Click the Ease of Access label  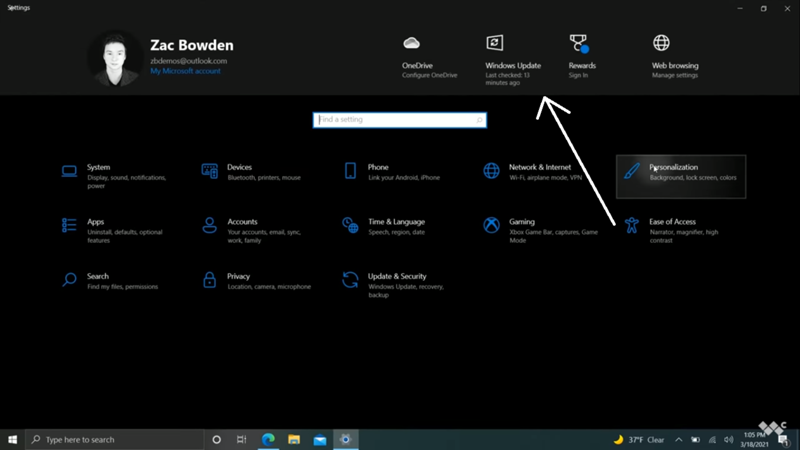(x=672, y=221)
